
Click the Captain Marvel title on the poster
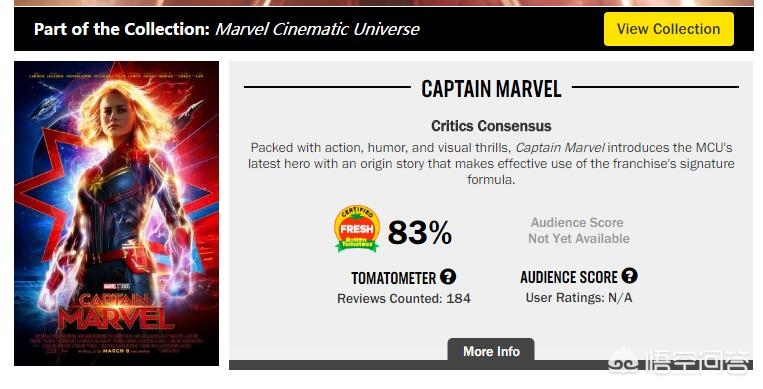point(116,312)
